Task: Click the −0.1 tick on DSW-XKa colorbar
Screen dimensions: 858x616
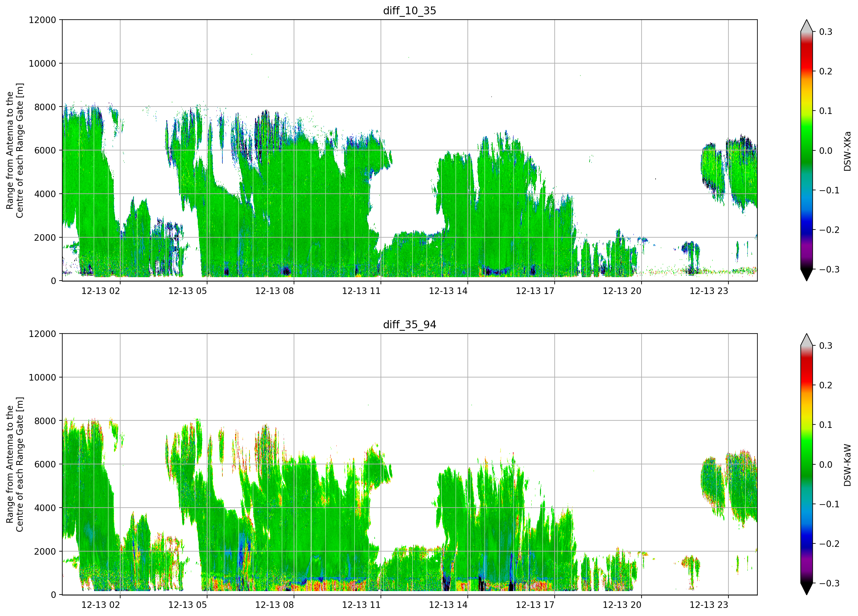Action: click(829, 190)
